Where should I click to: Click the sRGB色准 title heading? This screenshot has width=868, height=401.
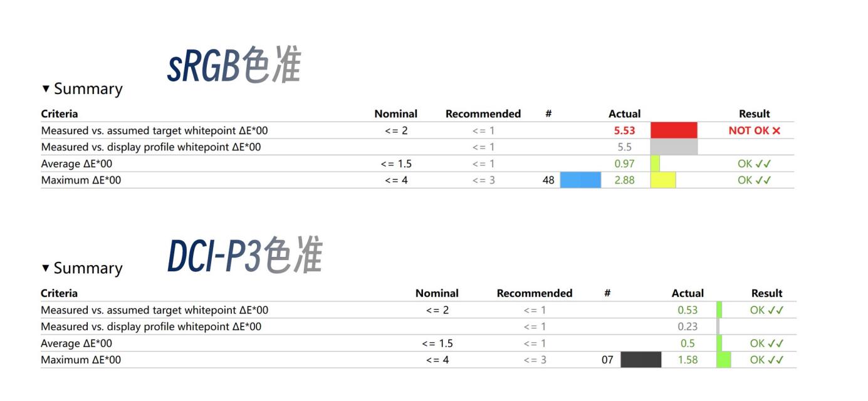234,66
